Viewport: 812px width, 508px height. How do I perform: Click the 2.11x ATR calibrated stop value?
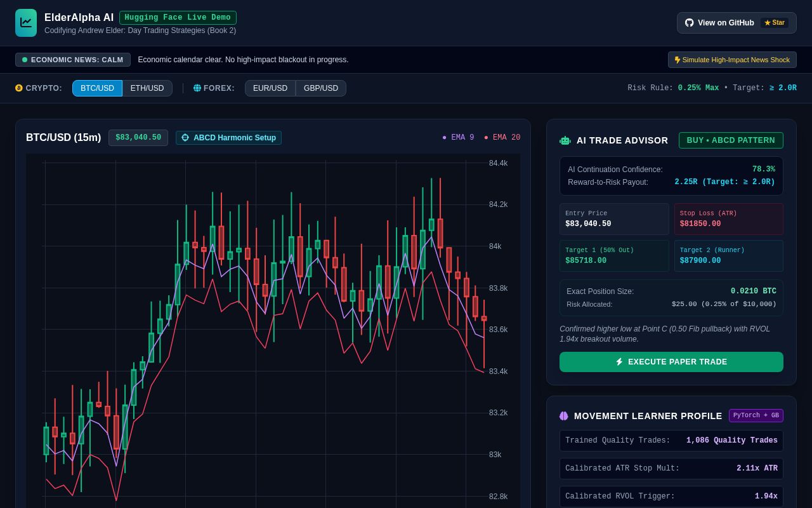click(x=757, y=469)
